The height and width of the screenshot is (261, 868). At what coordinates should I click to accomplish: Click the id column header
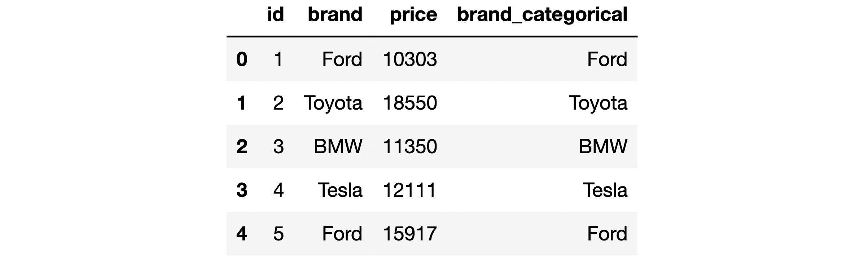tap(276, 15)
